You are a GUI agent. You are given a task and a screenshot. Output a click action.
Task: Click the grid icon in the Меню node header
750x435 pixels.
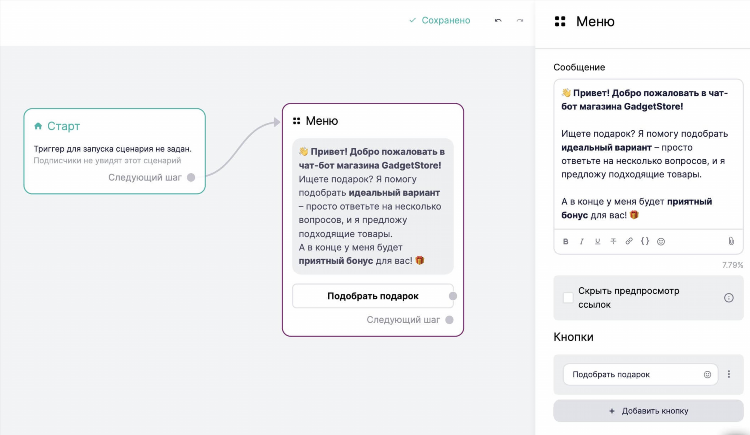(297, 121)
